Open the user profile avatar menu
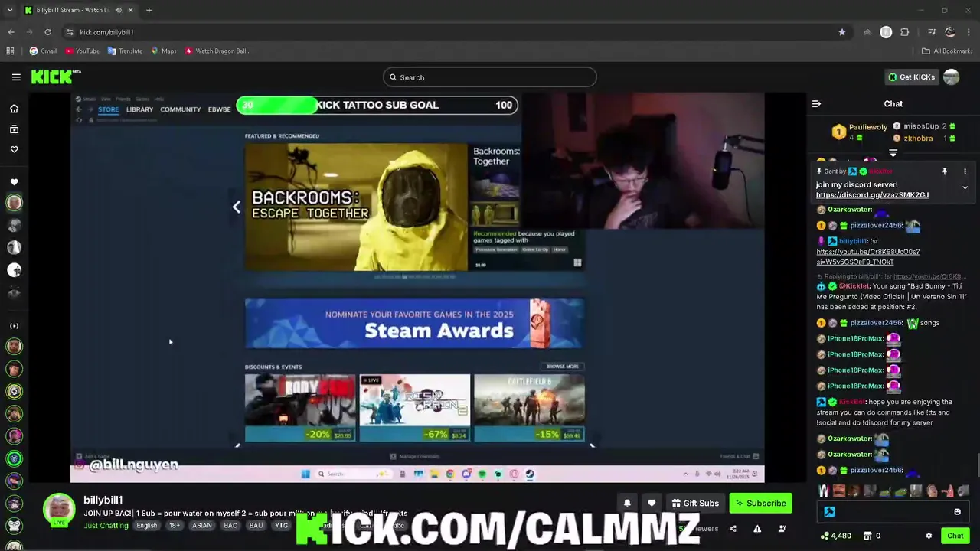The height and width of the screenshot is (551, 980). tap(951, 77)
